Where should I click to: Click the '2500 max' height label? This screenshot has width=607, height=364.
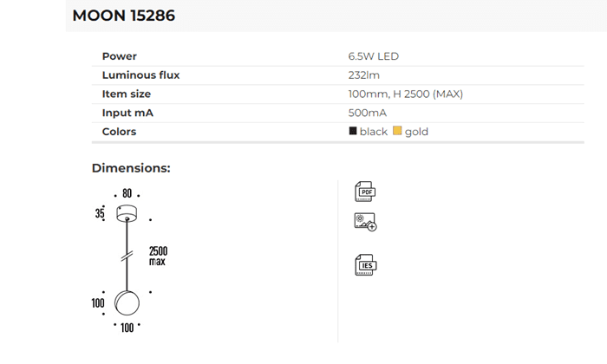pyautogui.click(x=158, y=256)
